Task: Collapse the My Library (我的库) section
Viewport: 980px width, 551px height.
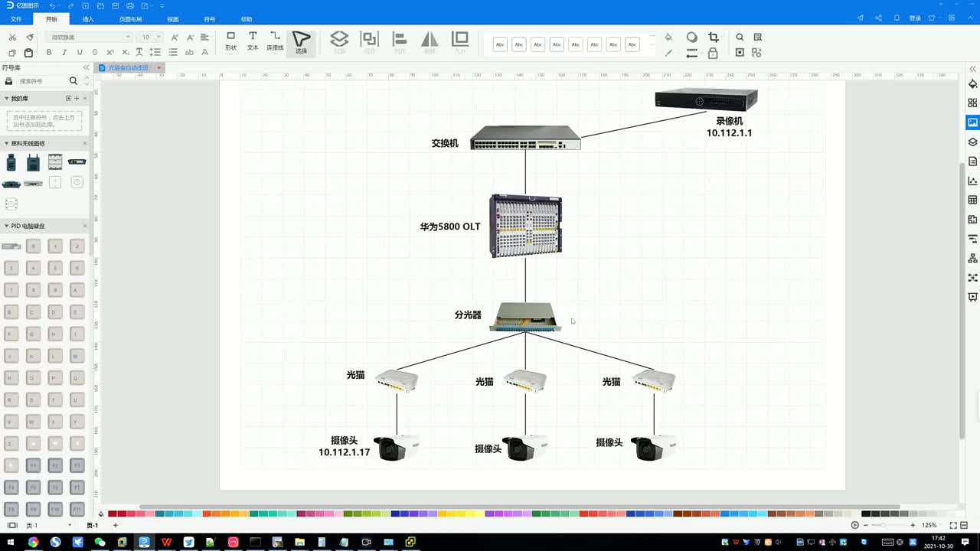Action: click(6, 99)
